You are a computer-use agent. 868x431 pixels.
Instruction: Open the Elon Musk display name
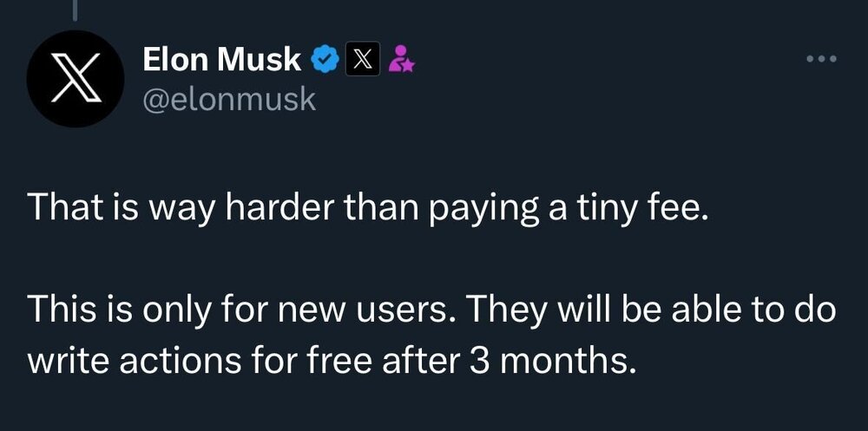pyautogui.click(x=221, y=60)
